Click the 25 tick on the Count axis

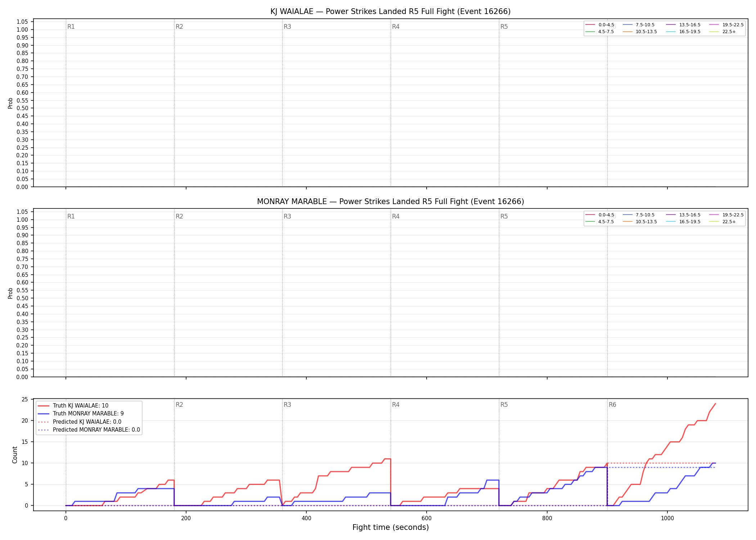tap(25, 400)
